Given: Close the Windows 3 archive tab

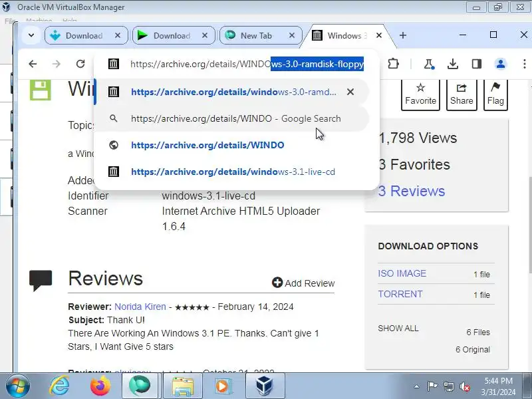Looking at the screenshot, I should [x=379, y=35].
